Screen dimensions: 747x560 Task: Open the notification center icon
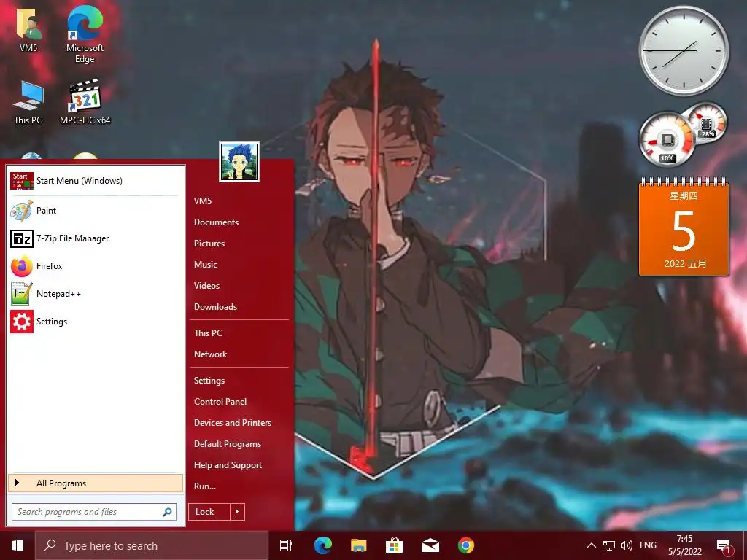pyautogui.click(x=724, y=545)
